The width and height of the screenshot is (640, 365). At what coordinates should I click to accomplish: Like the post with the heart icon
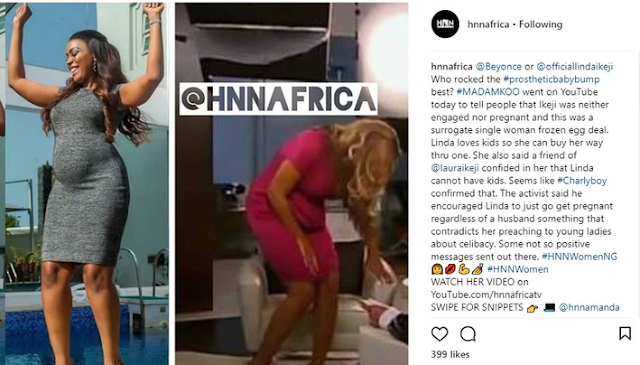pos(440,334)
